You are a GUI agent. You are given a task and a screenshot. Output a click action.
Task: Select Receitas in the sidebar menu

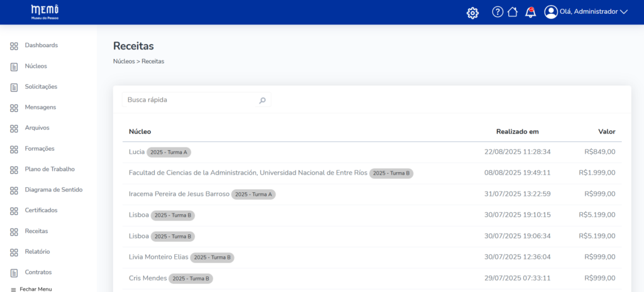[36, 231]
